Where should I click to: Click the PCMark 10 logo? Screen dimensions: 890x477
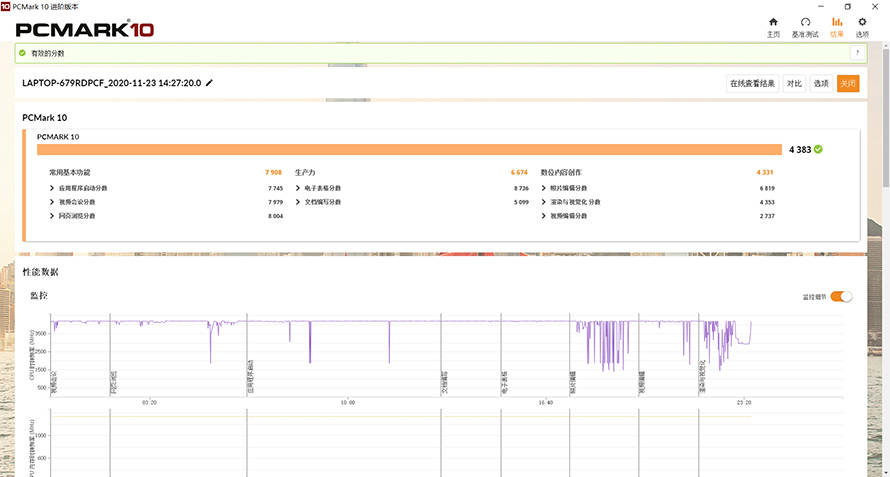tap(85, 30)
